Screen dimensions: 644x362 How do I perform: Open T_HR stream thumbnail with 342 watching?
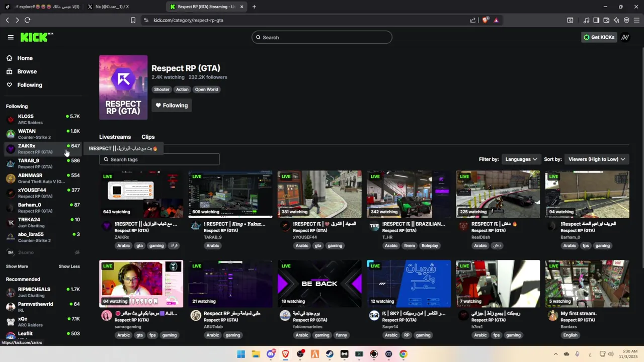tap(409, 194)
